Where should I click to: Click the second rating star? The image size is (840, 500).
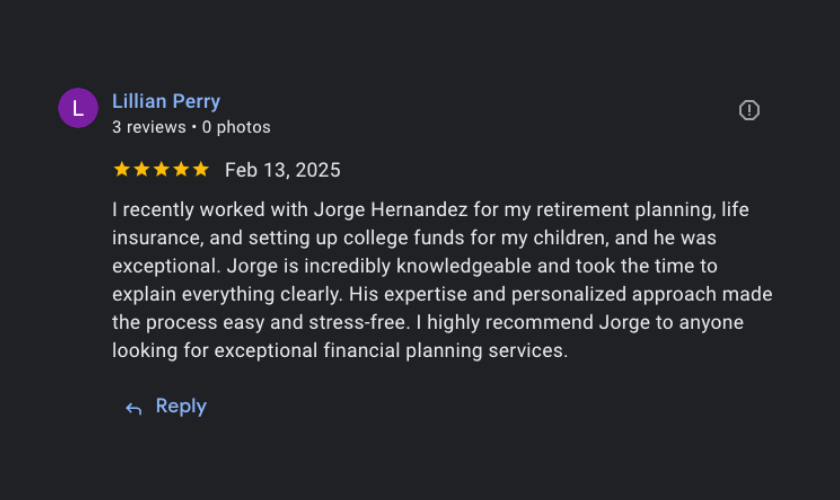pos(142,169)
